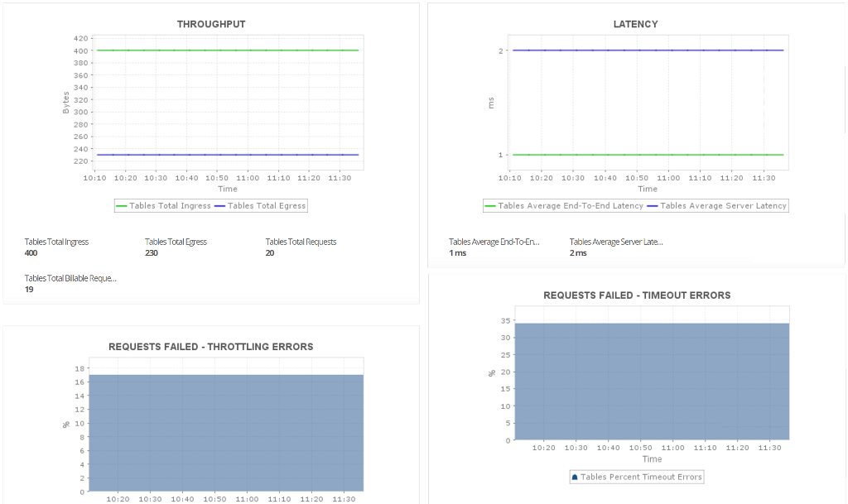Click the blue Egress legend line swatch

click(x=220, y=206)
